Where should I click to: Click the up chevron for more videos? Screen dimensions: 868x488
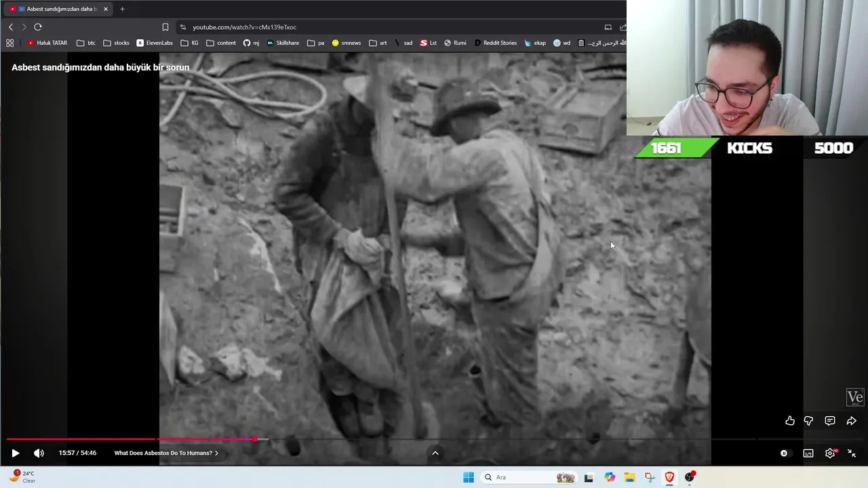pos(435,453)
